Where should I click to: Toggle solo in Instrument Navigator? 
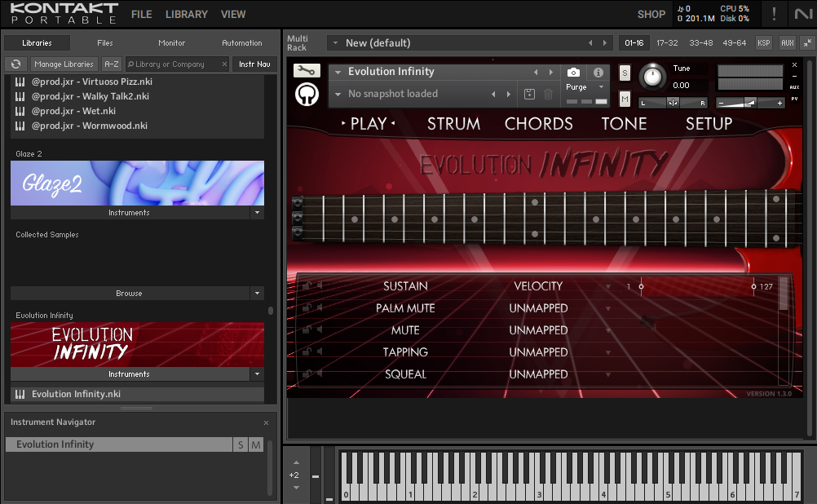coord(241,444)
